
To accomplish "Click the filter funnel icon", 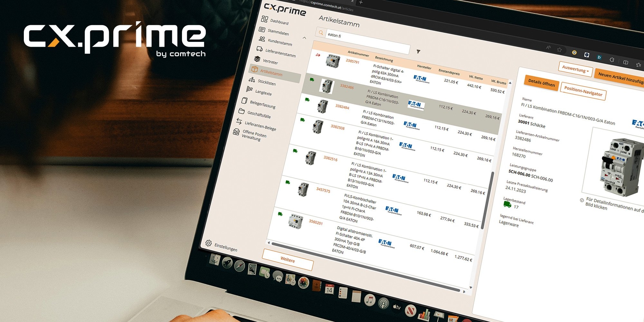I will (418, 52).
